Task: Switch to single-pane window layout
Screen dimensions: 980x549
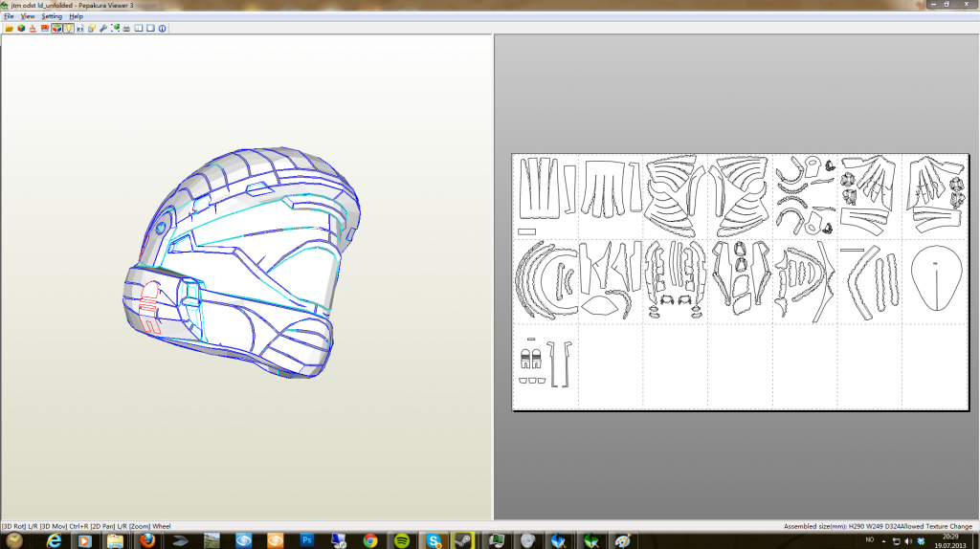Action: [x=150, y=28]
